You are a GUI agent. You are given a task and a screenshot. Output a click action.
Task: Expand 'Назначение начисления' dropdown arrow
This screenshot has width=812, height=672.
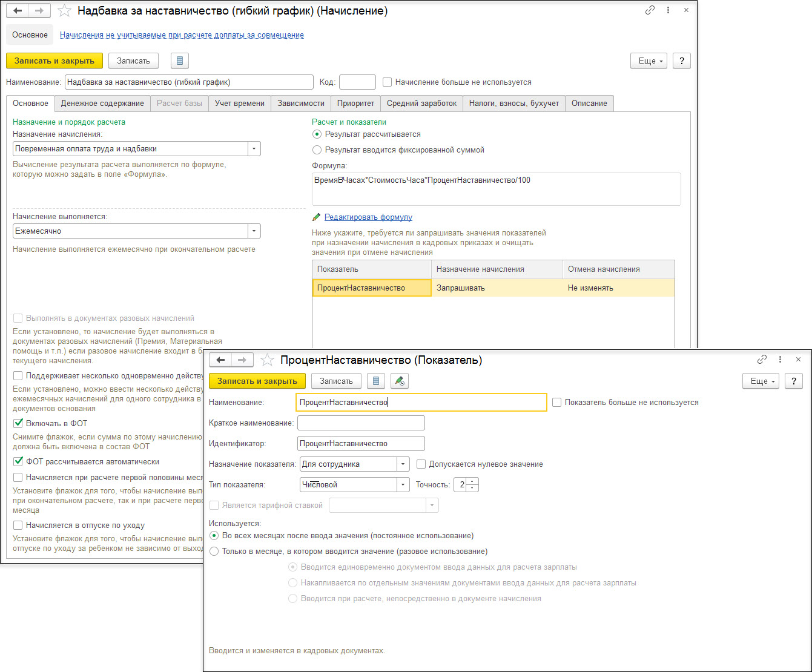[x=254, y=148]
